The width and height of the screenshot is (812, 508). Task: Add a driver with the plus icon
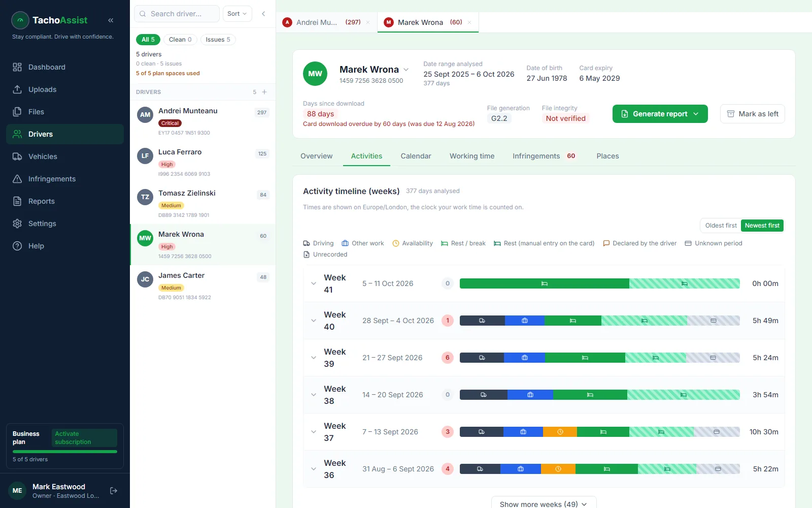coord(264,92)
